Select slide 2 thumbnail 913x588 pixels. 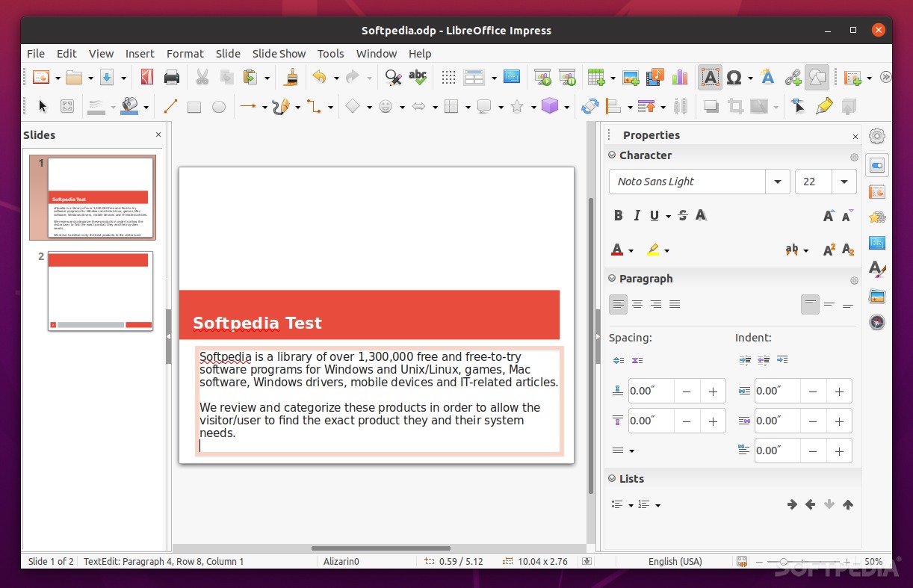point(100,291)
